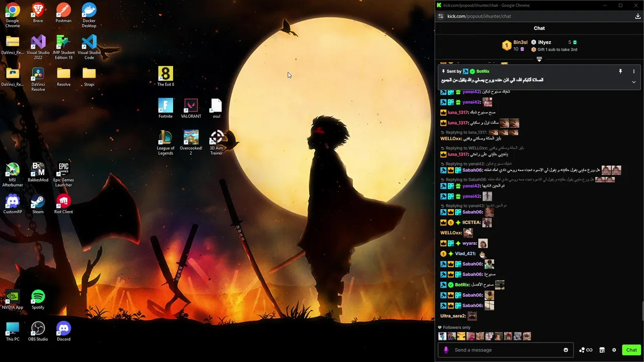The width and height of the screenshot is (644, 362).
Task: Open the Kick points infinity icon
Action: click(x=586, y=350)
